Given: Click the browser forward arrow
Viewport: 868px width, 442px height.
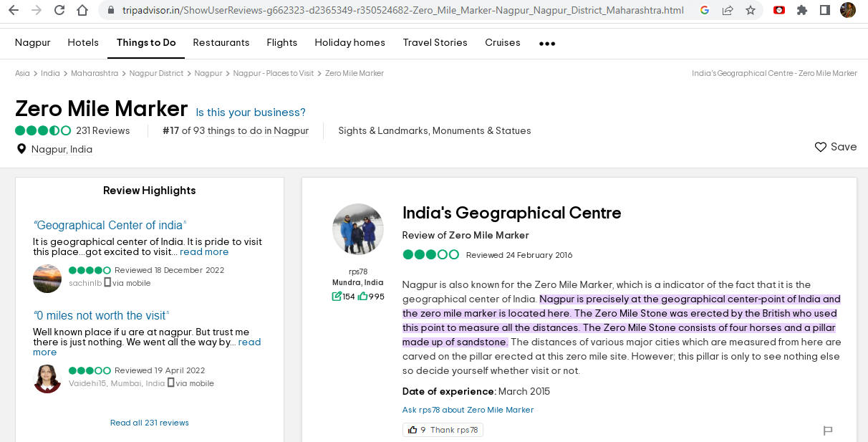Looking at the screenshot, I should 37,11.
